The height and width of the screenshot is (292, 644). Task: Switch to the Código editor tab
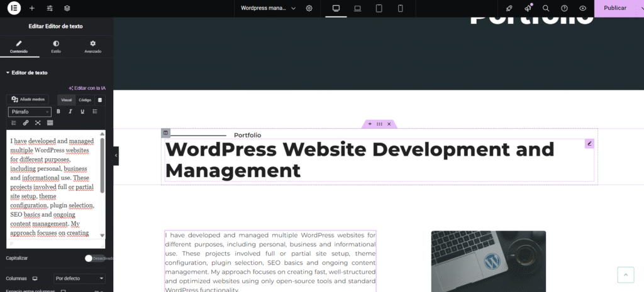(84, 100)
